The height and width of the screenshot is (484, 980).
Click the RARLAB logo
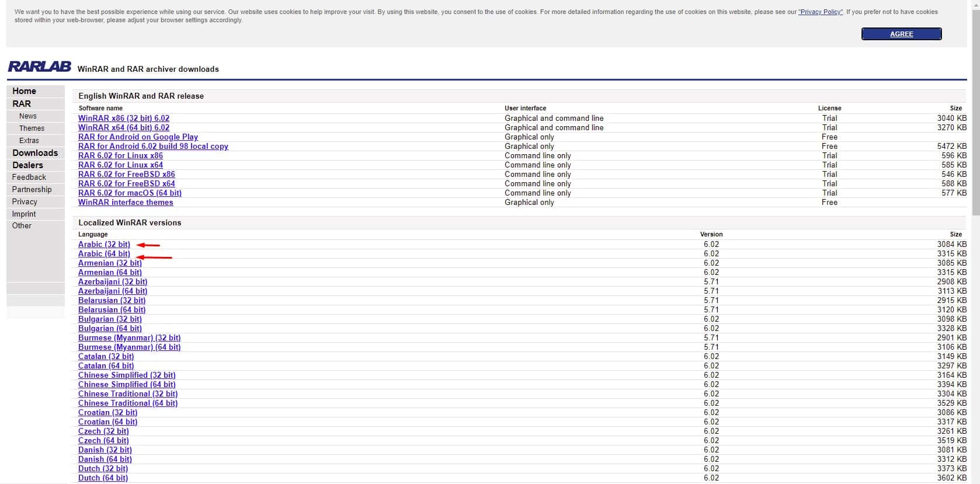39,67
